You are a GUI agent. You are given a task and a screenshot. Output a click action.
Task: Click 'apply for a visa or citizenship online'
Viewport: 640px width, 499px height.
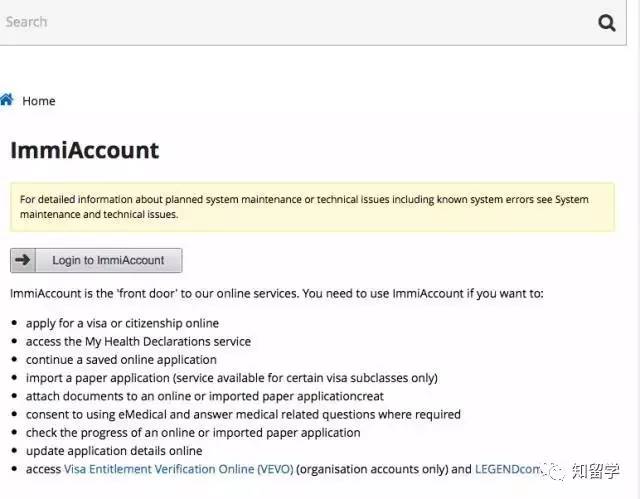coord(122,323)
